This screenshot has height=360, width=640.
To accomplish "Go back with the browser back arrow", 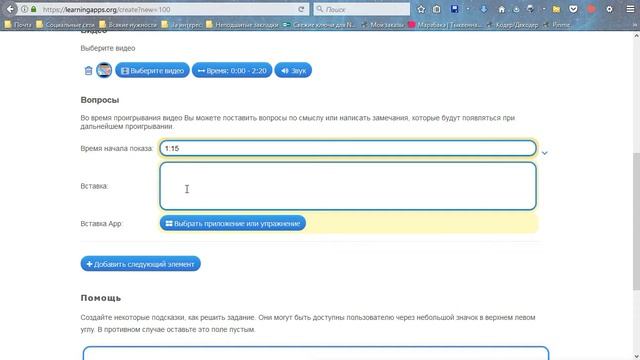I will pyautogui.click(x=11, y=9).
